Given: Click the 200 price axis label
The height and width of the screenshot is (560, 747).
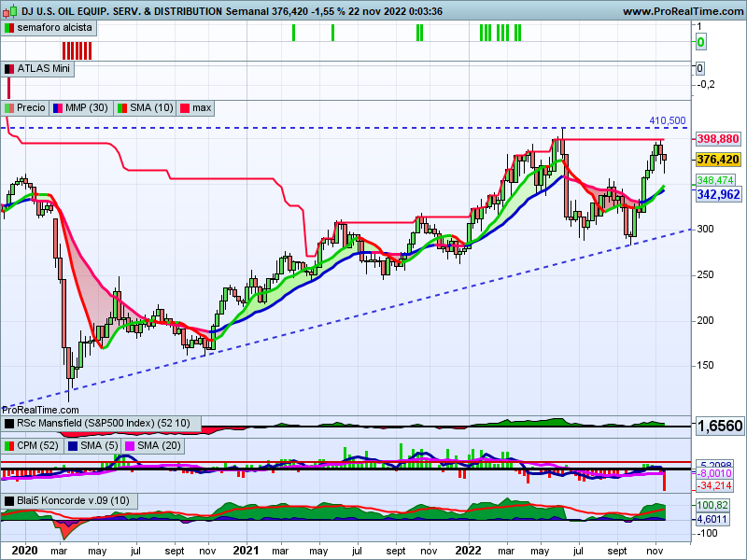Looking at the screenshot, I should 705,320.
